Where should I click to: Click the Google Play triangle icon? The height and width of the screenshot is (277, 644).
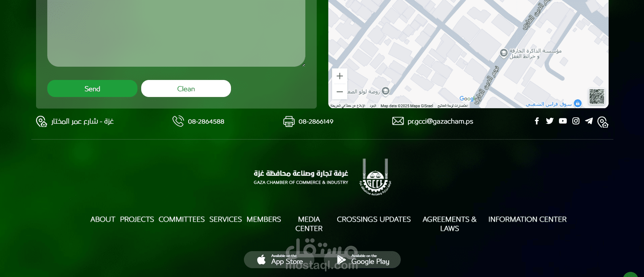(x=341, y=260)
